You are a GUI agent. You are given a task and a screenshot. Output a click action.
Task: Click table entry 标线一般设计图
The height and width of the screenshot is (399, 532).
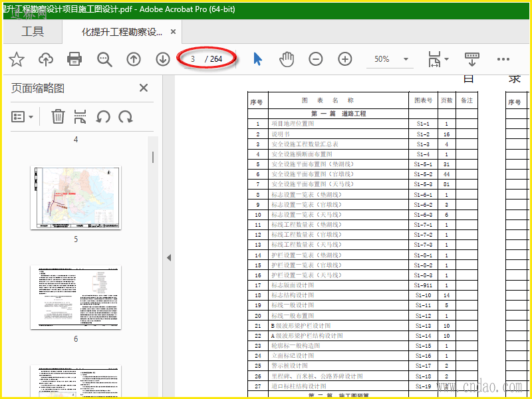coord(293,305)
